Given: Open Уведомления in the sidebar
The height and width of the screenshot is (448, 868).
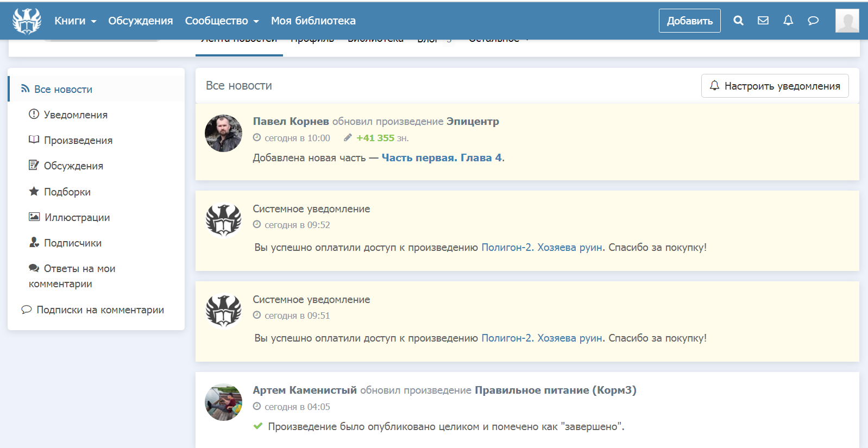Looking at the screenshot, I should 76,115.
